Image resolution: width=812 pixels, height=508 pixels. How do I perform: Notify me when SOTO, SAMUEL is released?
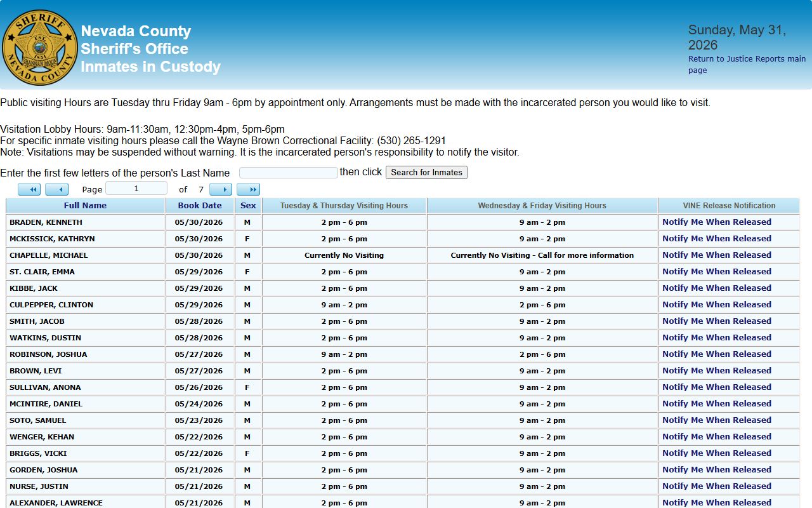pos(717,420)
